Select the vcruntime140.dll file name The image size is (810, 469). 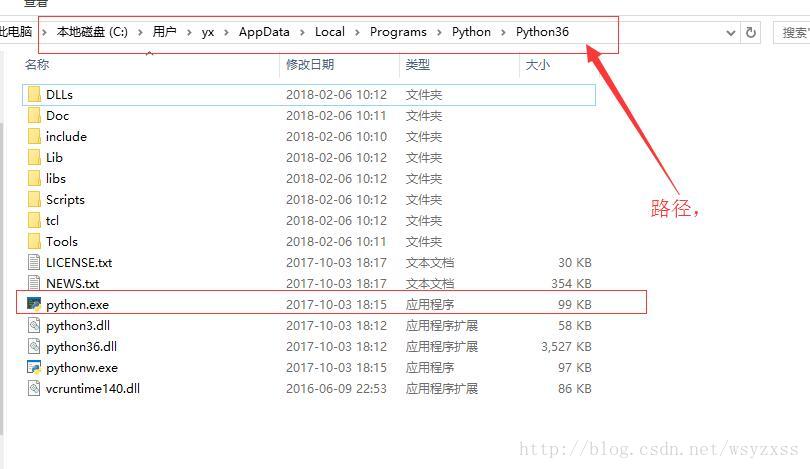(93, 388)
